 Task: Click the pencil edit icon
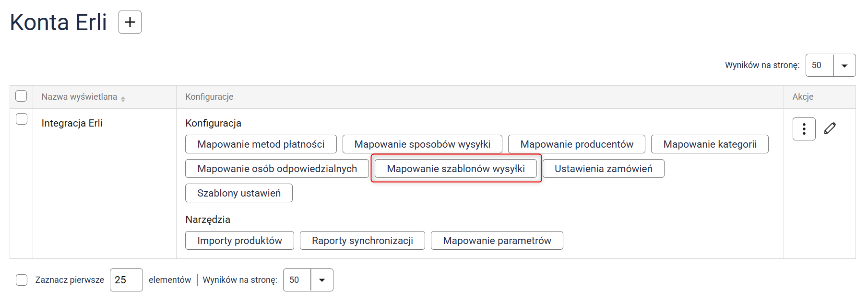(830, 128)
